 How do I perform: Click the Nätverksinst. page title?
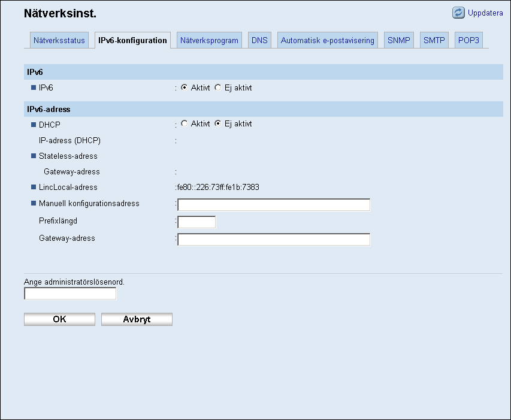pyautogui.click(x=61, y=13)
